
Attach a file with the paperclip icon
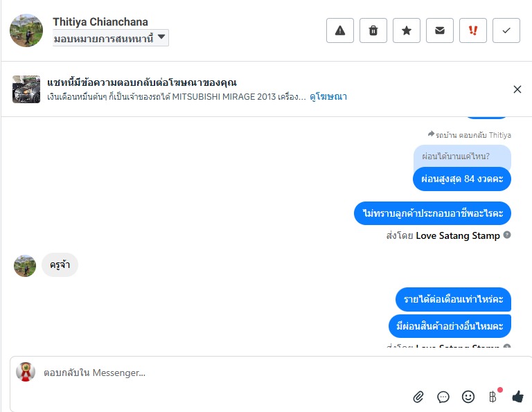point(418,397)
